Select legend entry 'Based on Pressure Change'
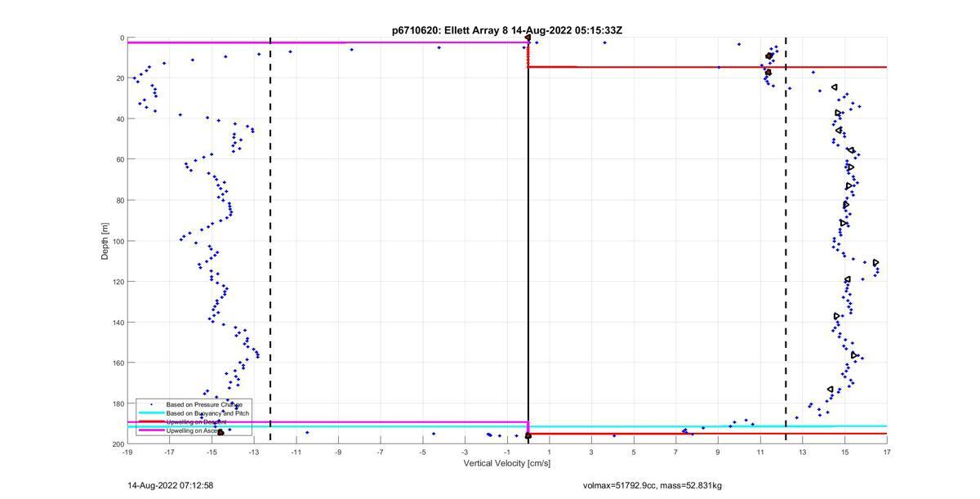This screenshot has height=499, width=980. 204,404
